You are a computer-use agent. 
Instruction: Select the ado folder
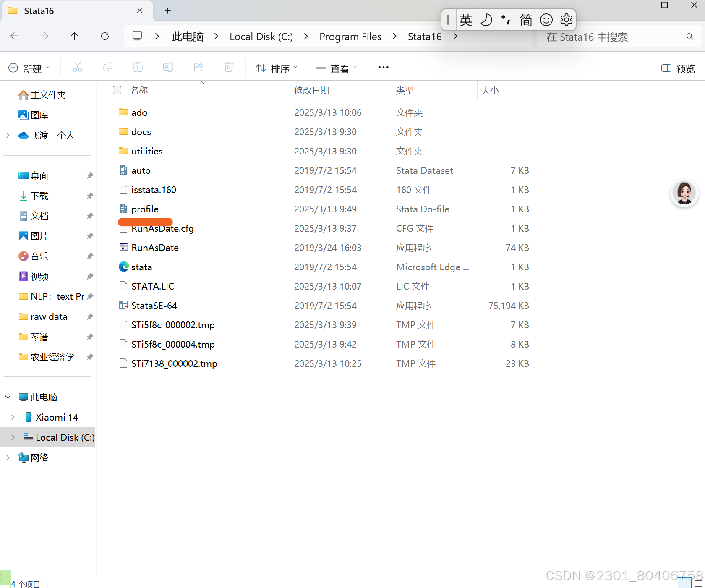133,112
